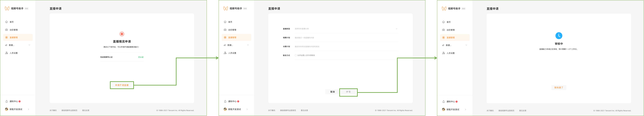Click blue clock icon above 审核中
The height and width of the screenshot is (116, 644).
(559, 36)
